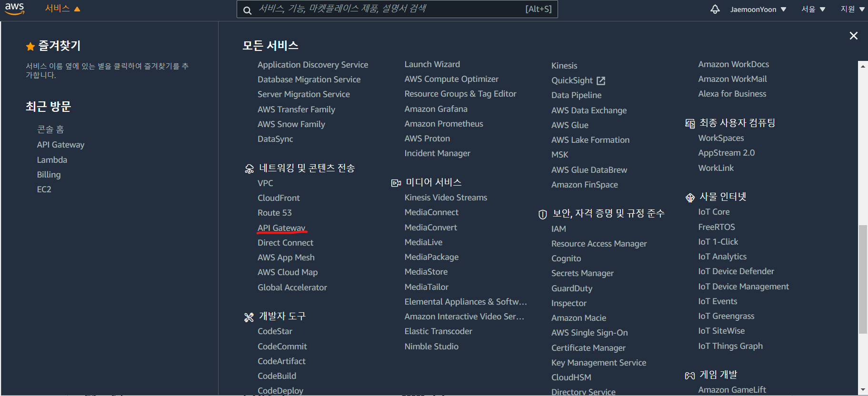Open Kinesis Video Streams service

[x=446, y=198]
